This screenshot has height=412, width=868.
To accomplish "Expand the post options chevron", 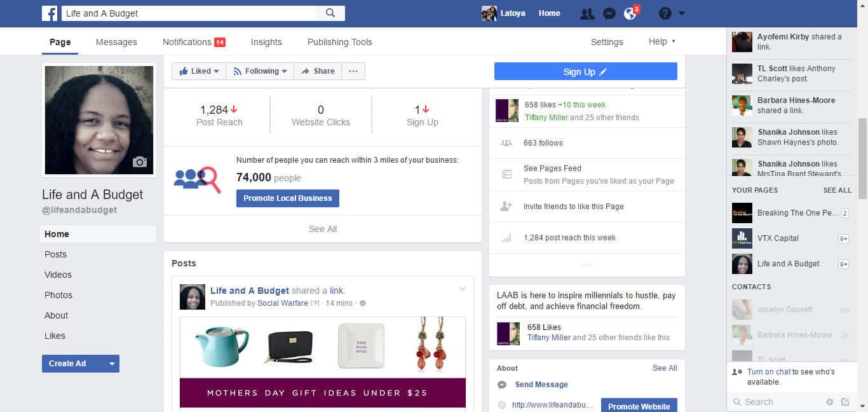I will (x=463, y=289).
